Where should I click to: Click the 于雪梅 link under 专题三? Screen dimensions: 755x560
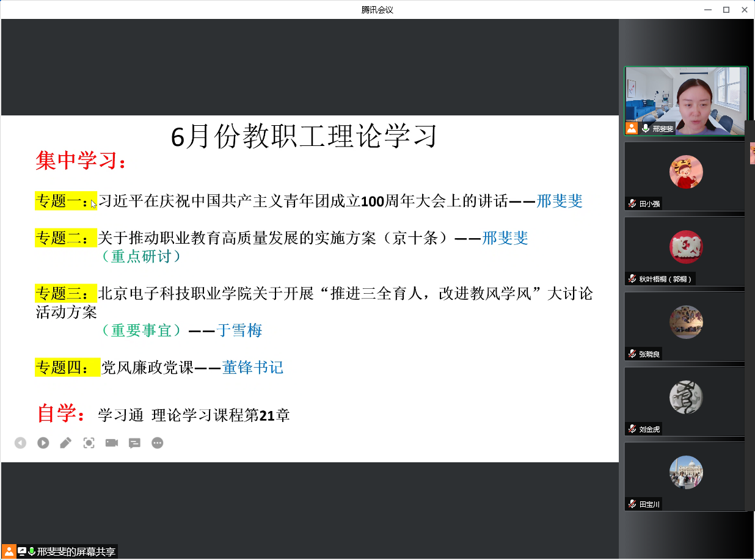[241, 330]
